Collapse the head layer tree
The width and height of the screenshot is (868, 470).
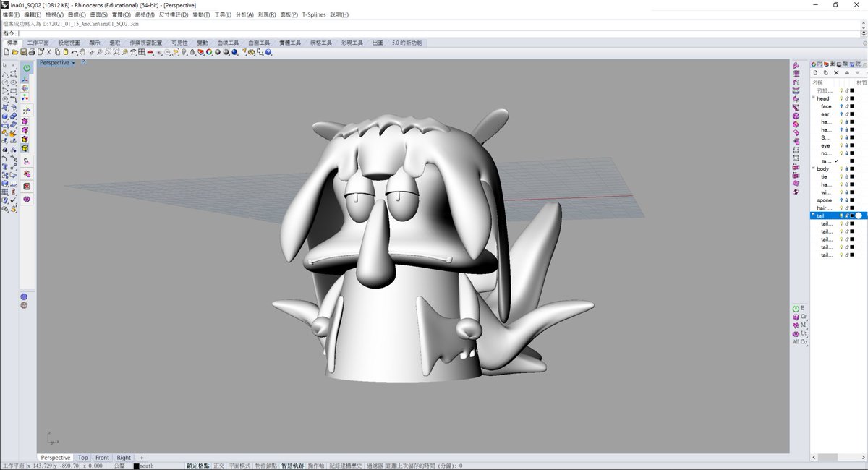point(813,98)
